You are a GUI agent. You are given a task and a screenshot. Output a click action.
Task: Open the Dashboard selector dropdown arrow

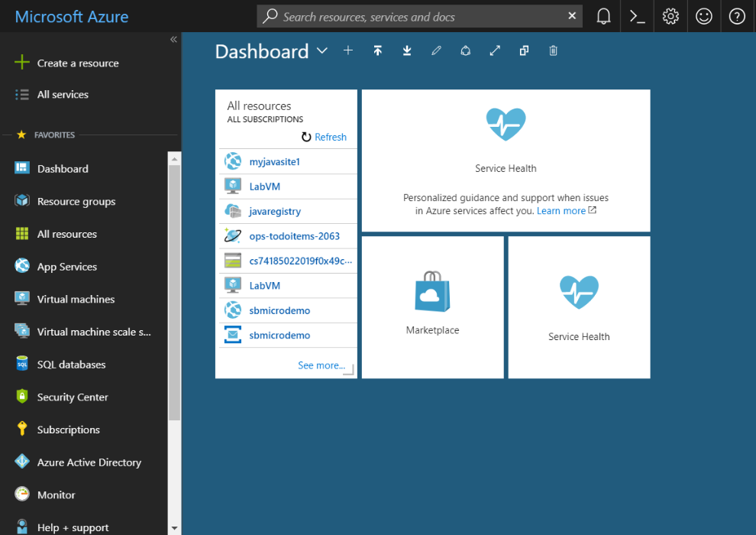click(x=322, y=50)
